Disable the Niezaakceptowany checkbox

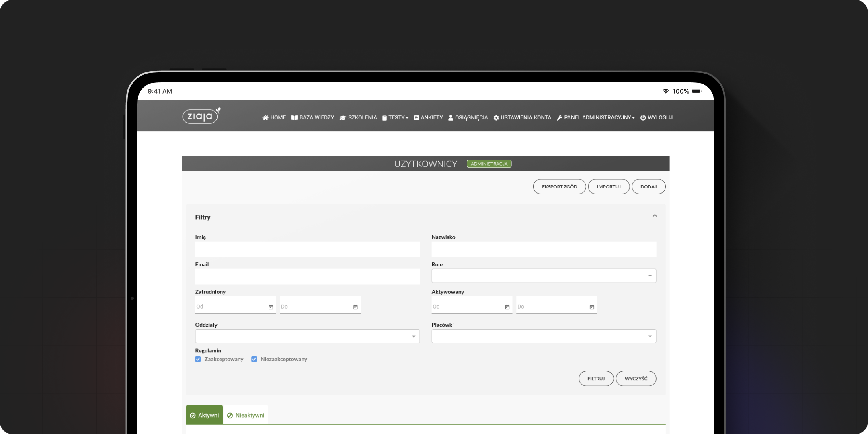[x=254, y=359]
